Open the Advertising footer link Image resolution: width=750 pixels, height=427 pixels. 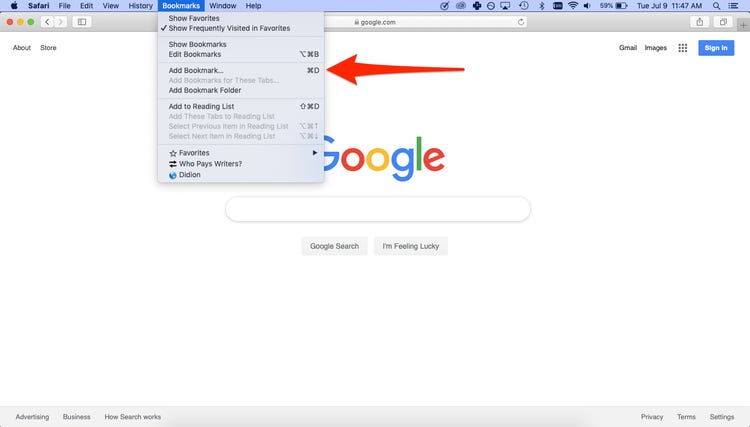pyautogui.click(x=32, y=417)
